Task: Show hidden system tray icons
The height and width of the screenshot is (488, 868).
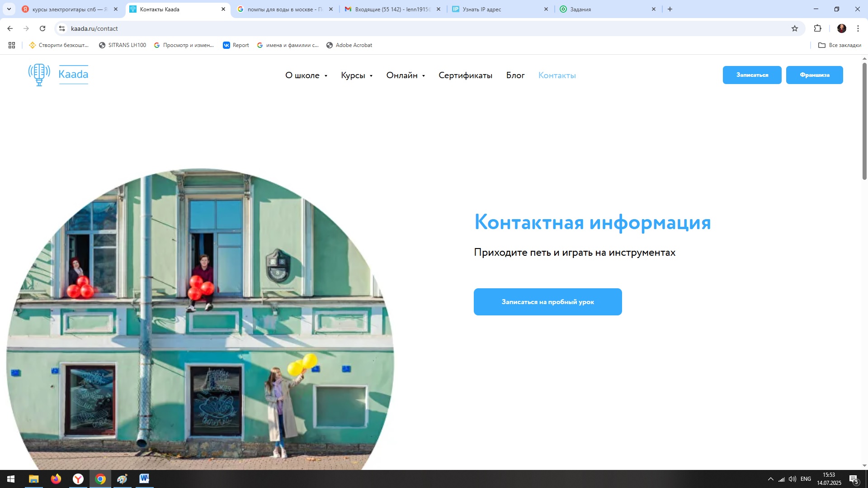Action: [x=770, y=479]
